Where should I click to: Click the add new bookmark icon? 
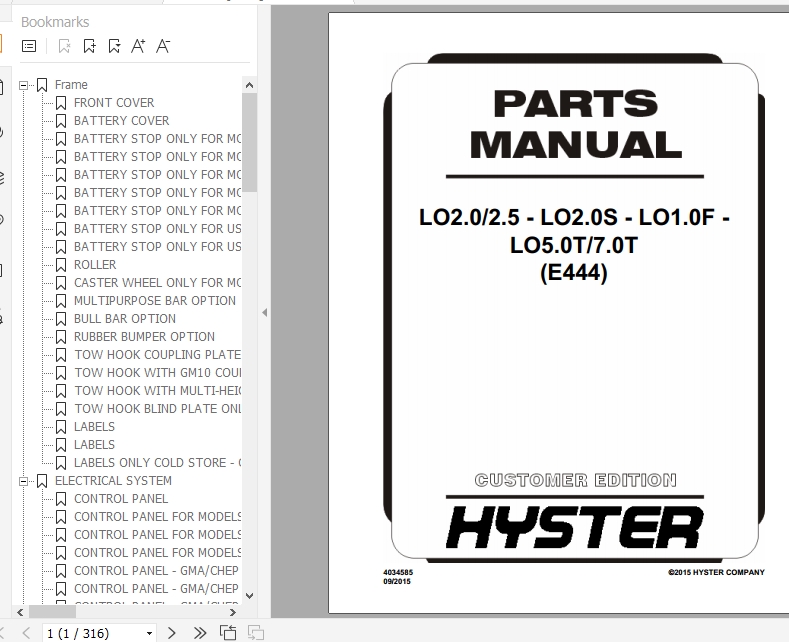point(90,46)
